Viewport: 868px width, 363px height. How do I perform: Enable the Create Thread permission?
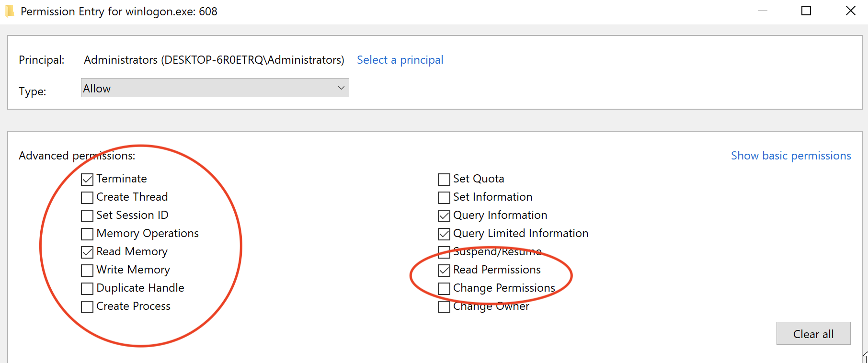[87, 198]
